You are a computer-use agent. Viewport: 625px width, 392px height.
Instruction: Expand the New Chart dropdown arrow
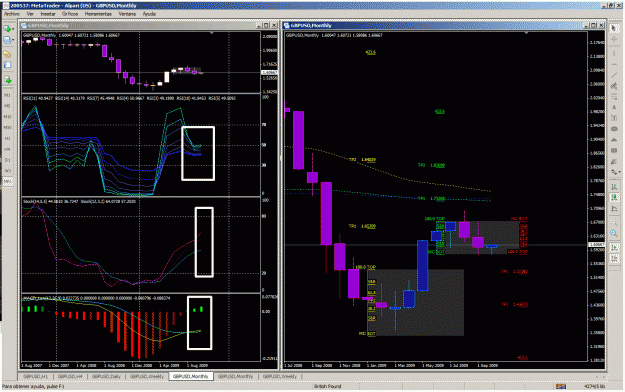pyautogui.click(x=13, y=29)
